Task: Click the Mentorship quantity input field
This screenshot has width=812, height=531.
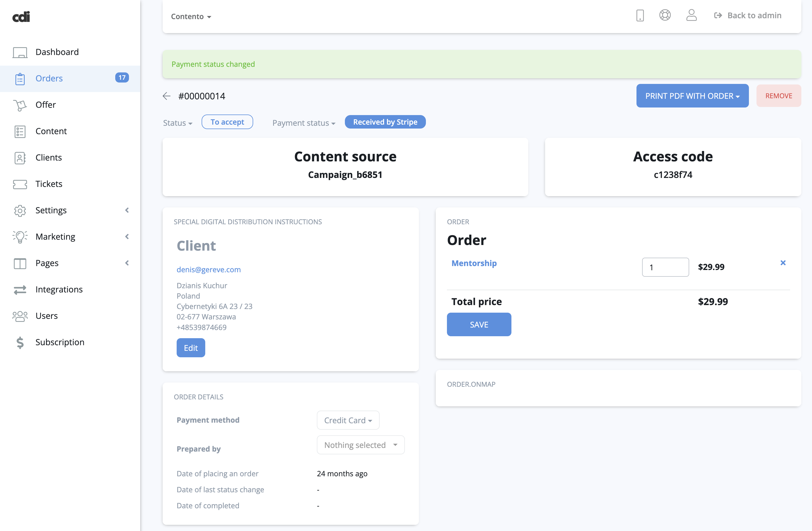Action: click(665, 267)
